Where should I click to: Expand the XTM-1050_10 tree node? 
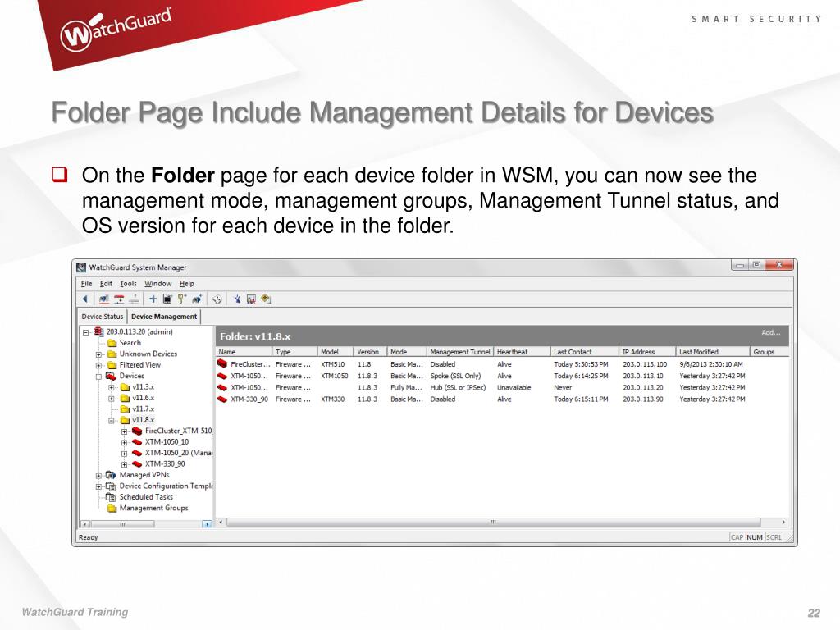[x=125, y=442]
